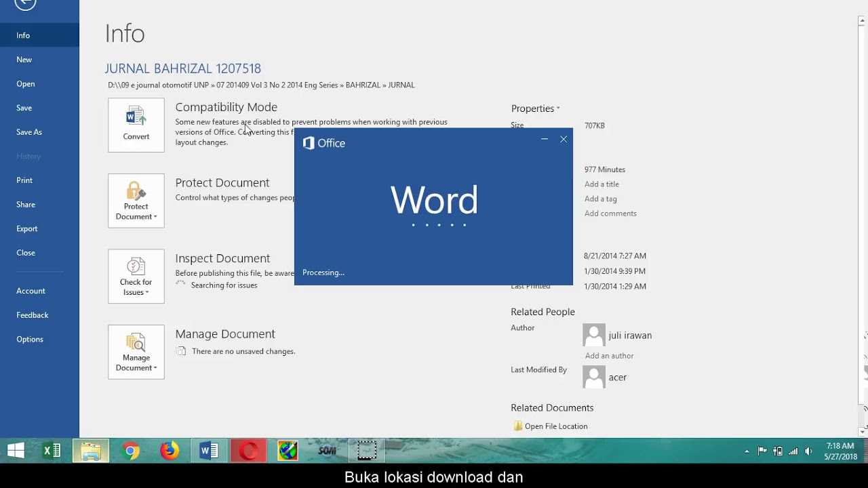
Task: Close the document from the sidebar
Action: pyautogui.click(x=39, y=253)
